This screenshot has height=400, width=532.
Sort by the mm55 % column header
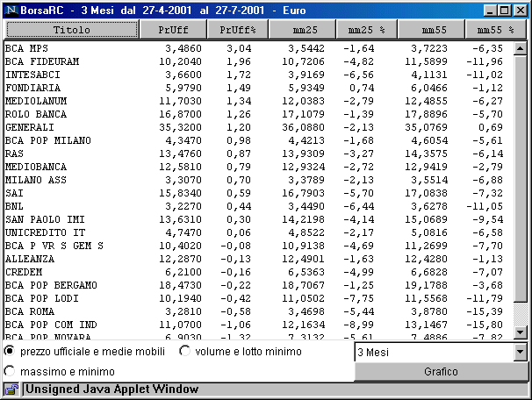[496, 30]
